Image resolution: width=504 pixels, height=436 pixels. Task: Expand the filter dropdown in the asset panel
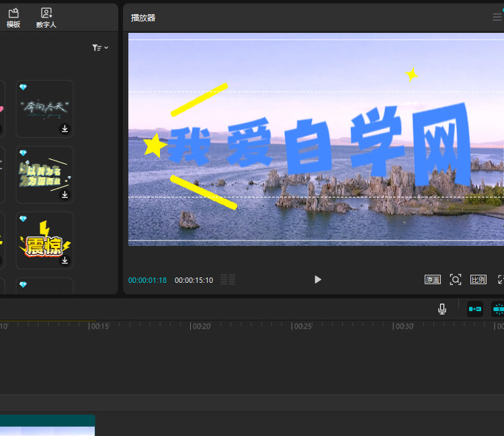pyautogui.click(x=100, y=48)
